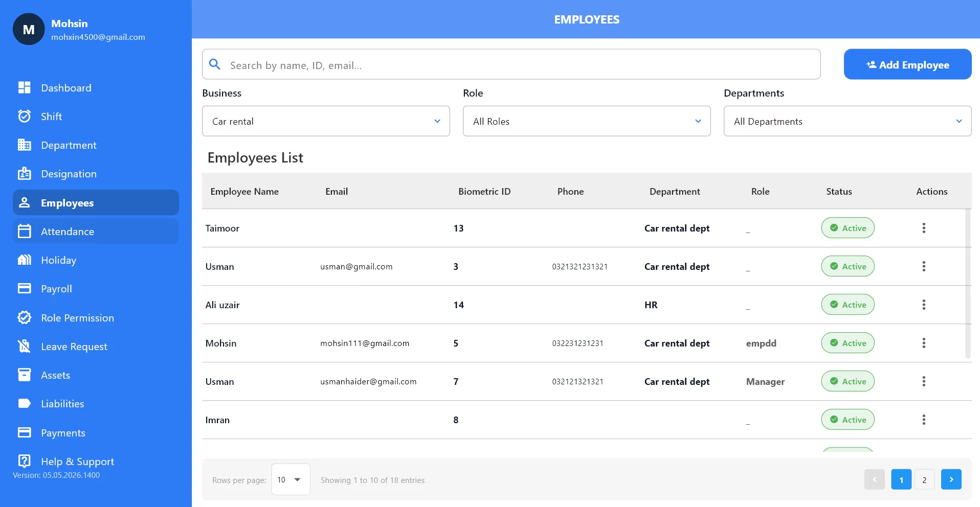This screenshot has height=507, width=980.
Task: Click Active status badge for Imran
Action: click(x=848, y=420)
